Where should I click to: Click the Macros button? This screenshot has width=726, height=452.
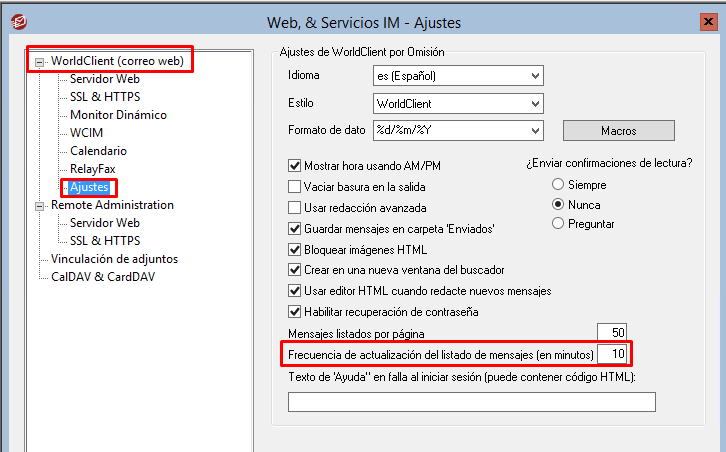tap(618, 131)
